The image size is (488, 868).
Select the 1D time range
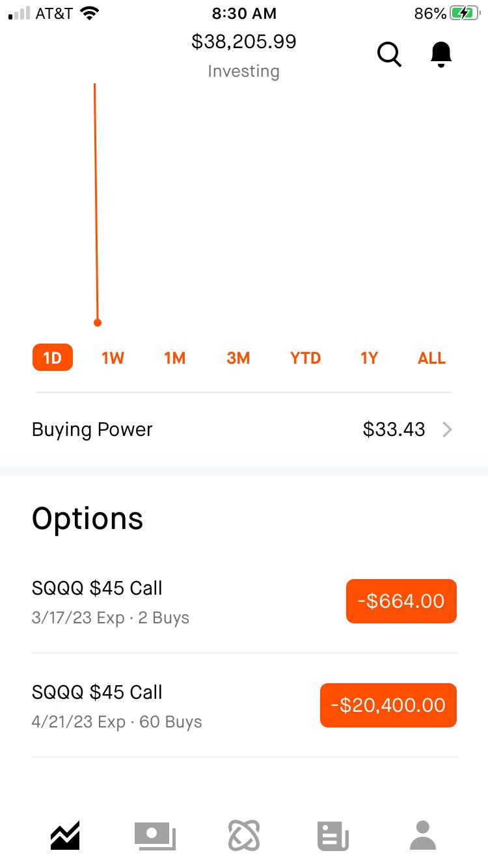(53, 358)
